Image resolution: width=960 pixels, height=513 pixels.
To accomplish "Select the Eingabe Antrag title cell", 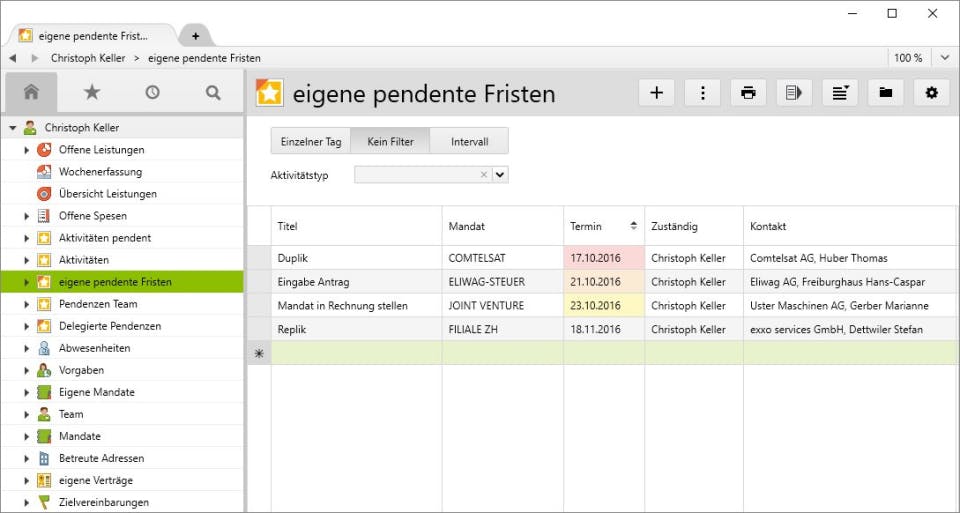I will [356, 282].
